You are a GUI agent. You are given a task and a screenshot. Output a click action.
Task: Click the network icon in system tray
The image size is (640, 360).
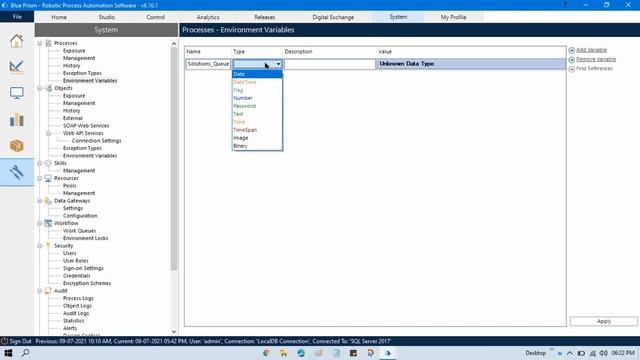[x=593, y=353]
